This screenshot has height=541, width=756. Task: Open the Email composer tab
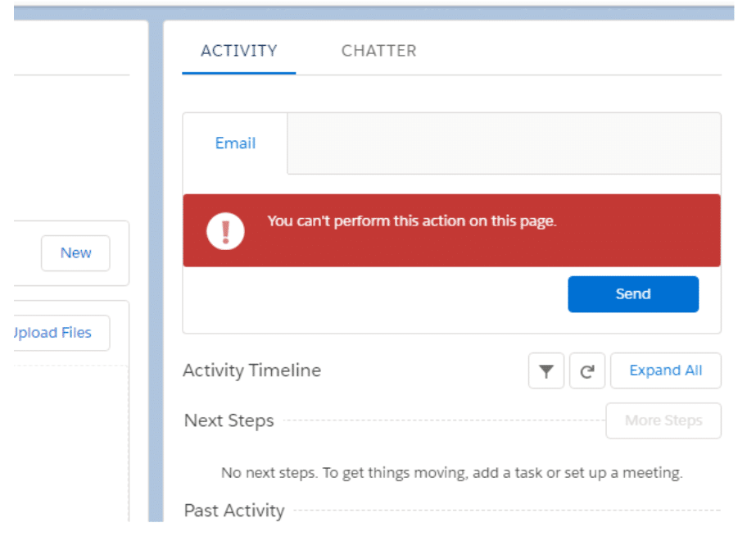point(235,143)
